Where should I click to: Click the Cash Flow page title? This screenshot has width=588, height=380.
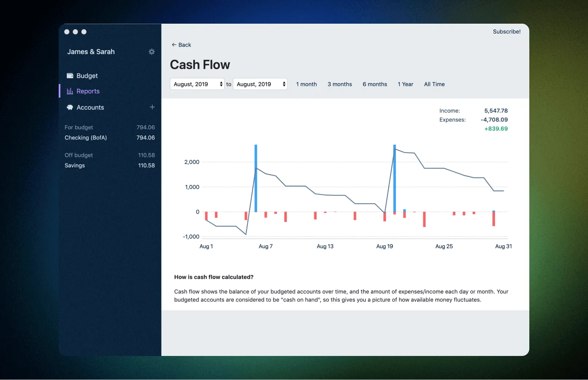[x=200, y=65]
